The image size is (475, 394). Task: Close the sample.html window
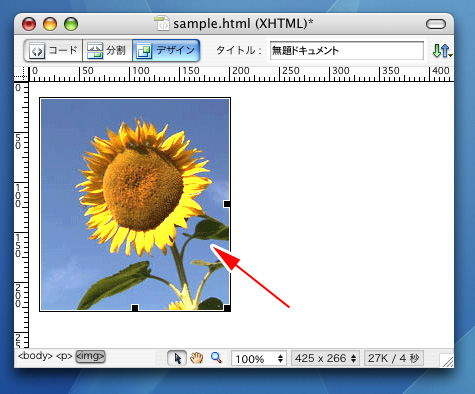[x=29, y=24]
